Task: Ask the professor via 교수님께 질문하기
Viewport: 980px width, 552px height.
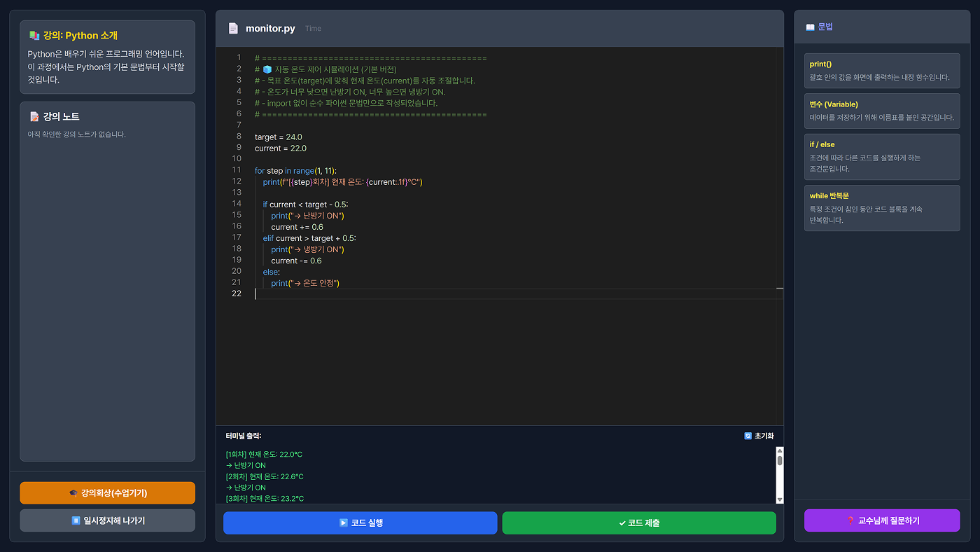Action: click(881, 520)
